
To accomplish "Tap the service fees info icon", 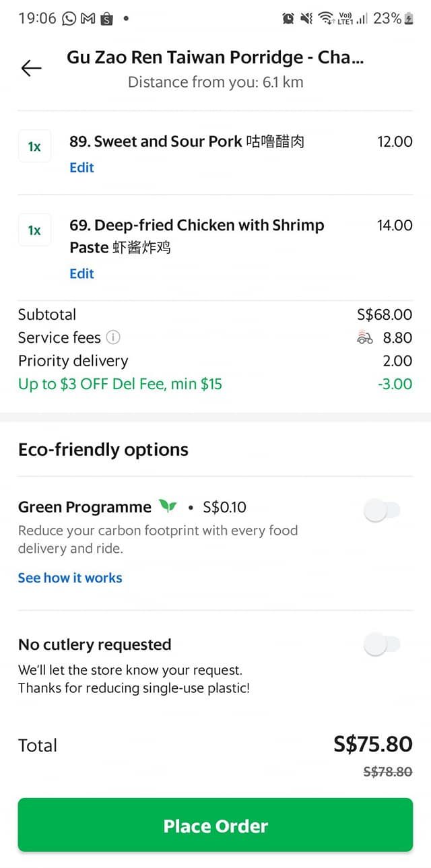I will coord(113,337).
